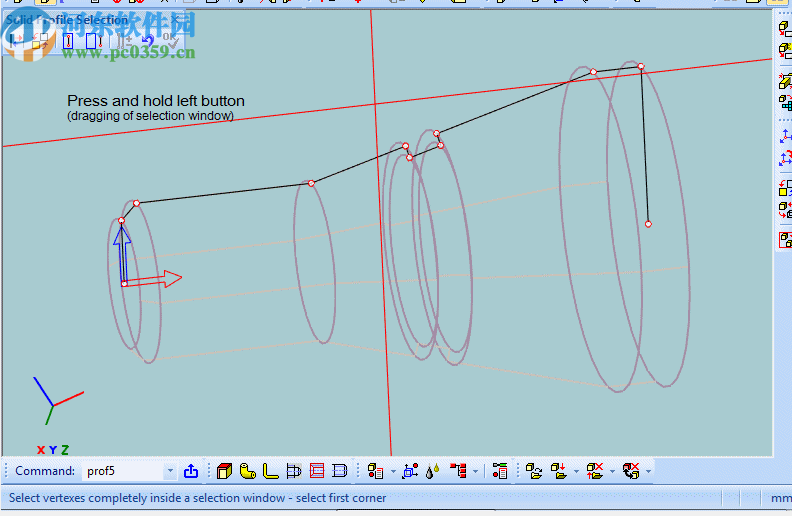The image size is (792, 516).
Task: Click the status bar selection prompt text
Action: (197, 498)
